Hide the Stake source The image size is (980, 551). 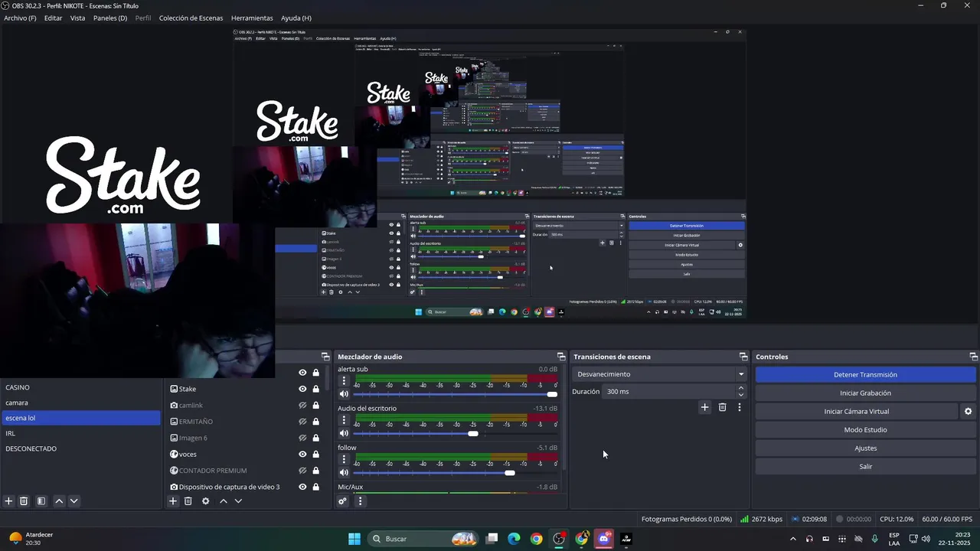tap(302, 389)
